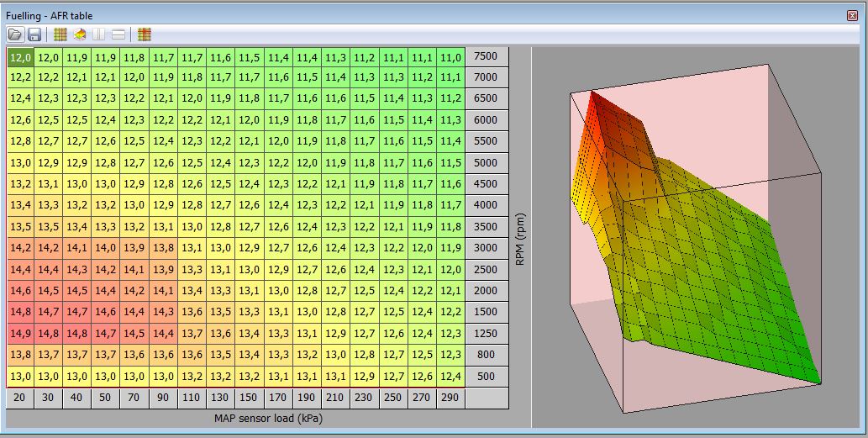Select the 500 RPM row header

487,376
